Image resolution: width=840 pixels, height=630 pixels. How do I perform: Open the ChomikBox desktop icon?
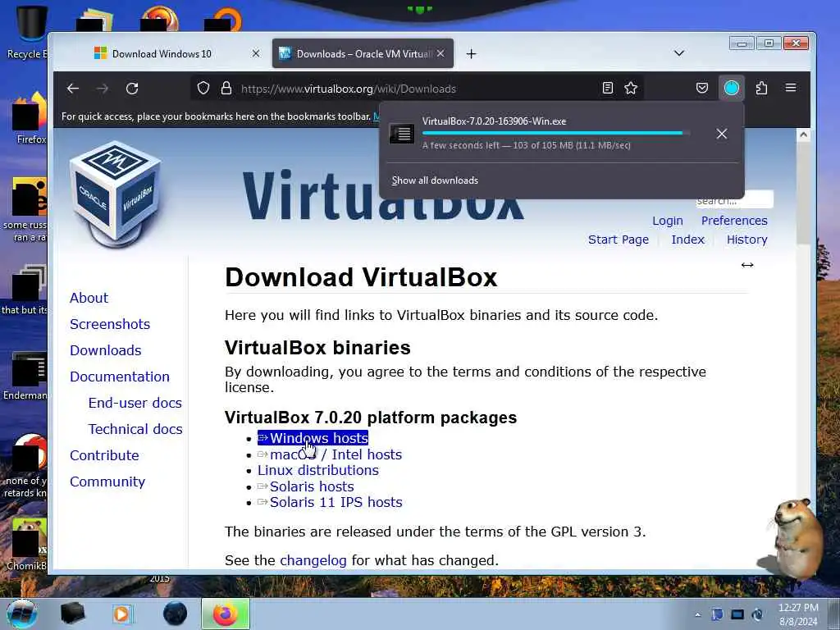tap(27, 545)
